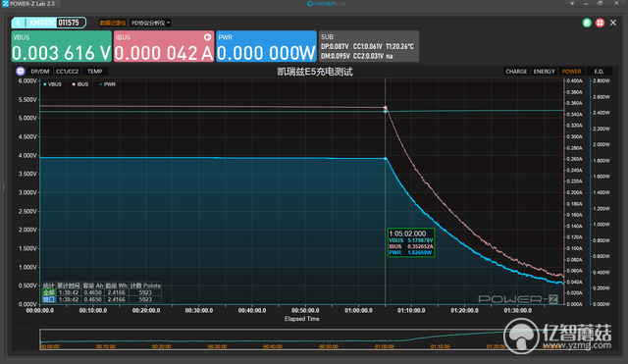The image size is (628, 364).
Task: Toggle VBUS curve in chart legend
Action: click(52, 84)
